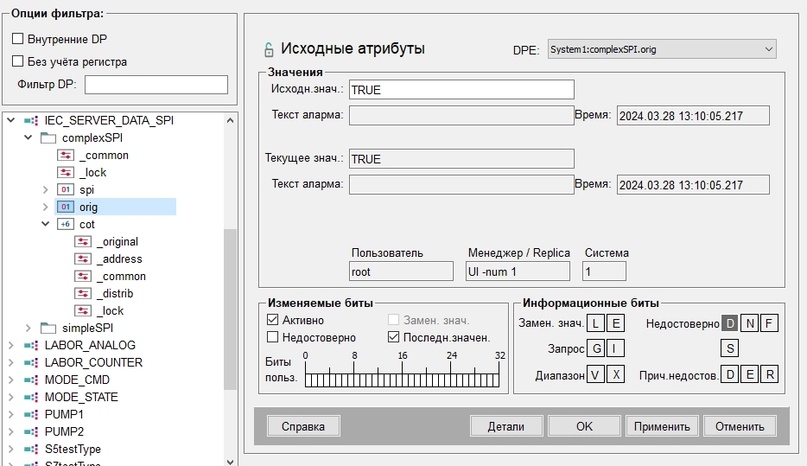Click the LABOR_ANALOG datapoint type icon
807x466 pixels.
coord(31,345)
